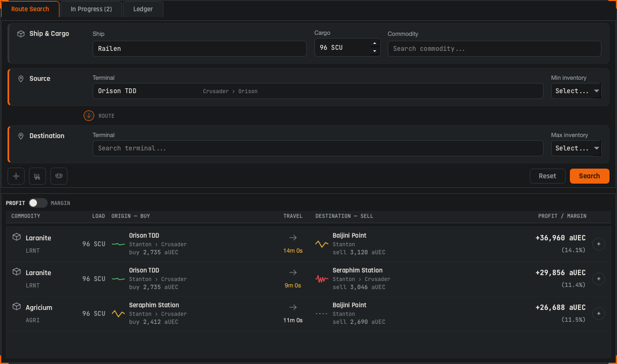Click the +26,688 aUEC profit value
617x364 pixels.
coord(560,307)
